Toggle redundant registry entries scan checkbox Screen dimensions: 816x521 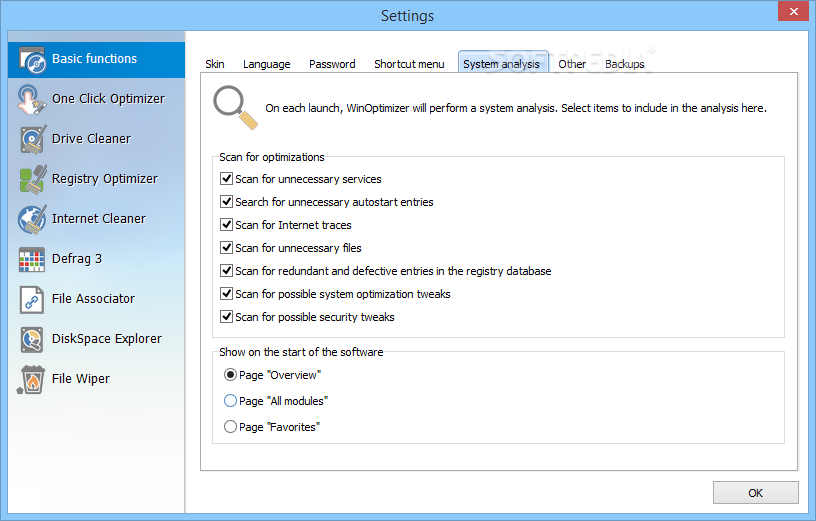[226, 270]
